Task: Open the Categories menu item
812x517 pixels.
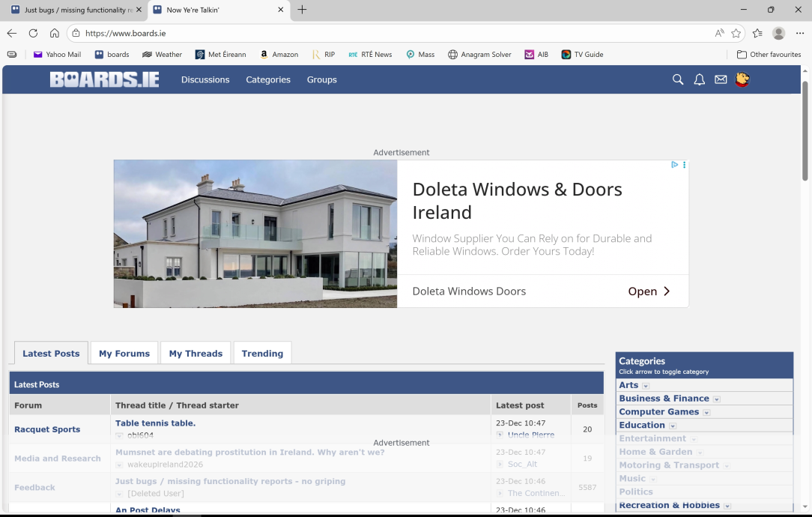Action: pos(267,79)
